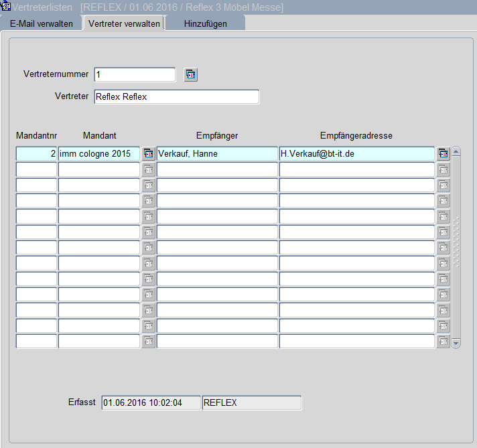The image size is (477, 448).
Task: Open lookup icon beside 'imm cologne 2015'
Action: point(148,154)
